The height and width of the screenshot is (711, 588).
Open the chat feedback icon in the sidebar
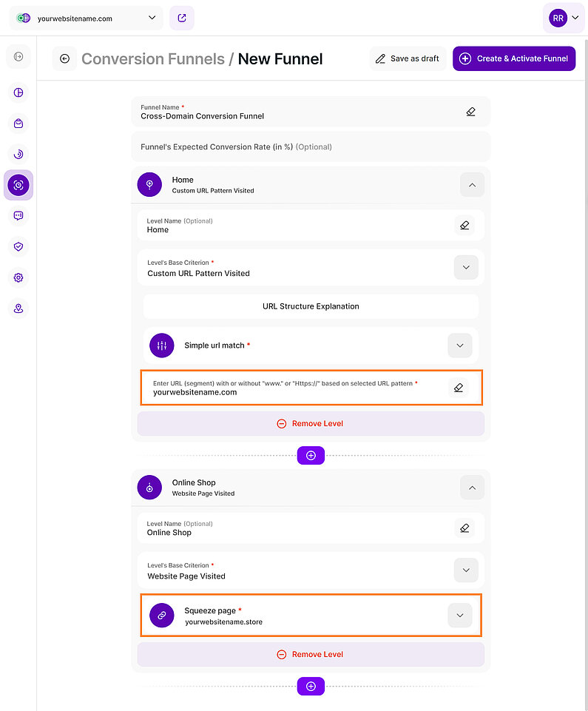[x=18, y=215]
